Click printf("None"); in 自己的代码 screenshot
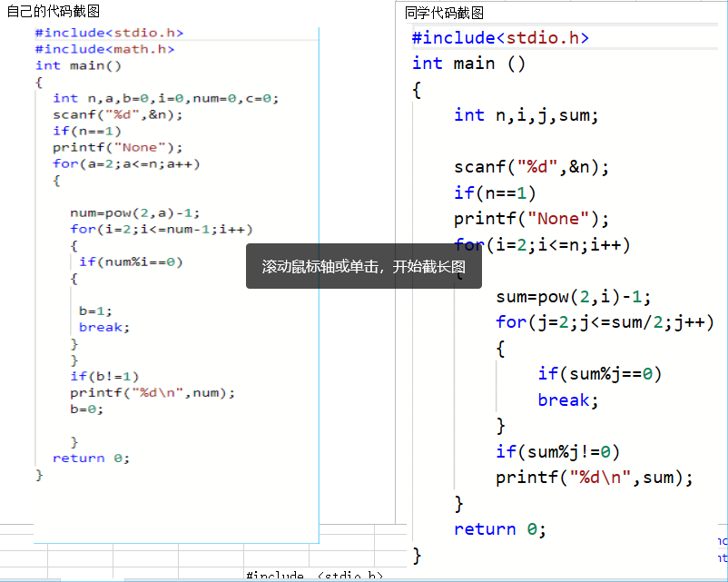Screen dimensions: 728x582 click(x=117, y=148)
